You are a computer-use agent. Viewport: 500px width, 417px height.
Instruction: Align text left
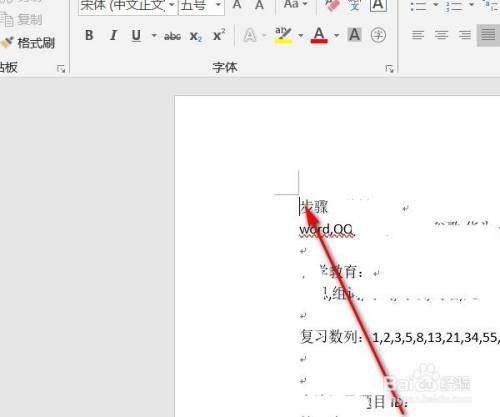pyautogui.click(x=418, y=35)
